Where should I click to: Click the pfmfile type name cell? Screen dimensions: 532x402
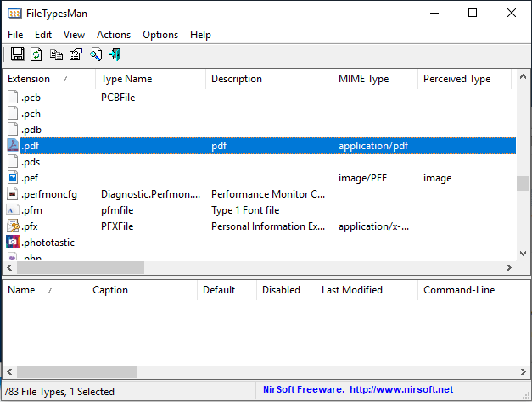(117, 210)
